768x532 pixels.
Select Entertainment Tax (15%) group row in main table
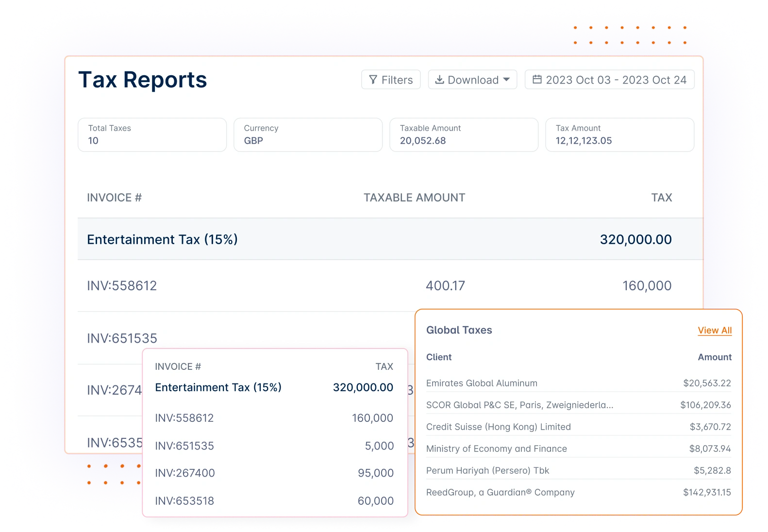(x=390, y=239)
